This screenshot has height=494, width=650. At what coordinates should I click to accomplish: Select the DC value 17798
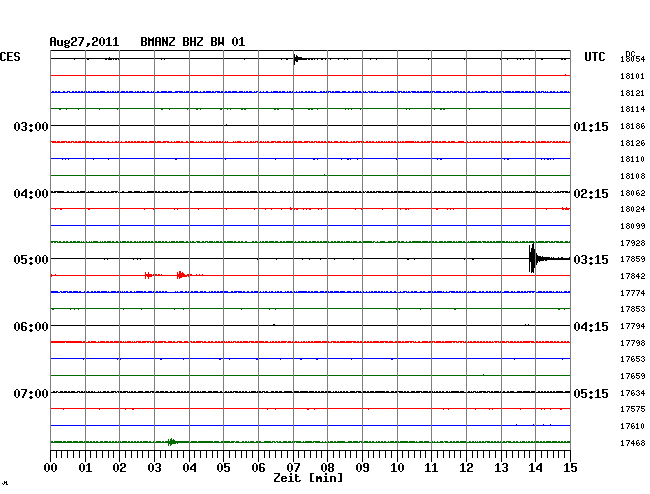[x=633, y=343]
